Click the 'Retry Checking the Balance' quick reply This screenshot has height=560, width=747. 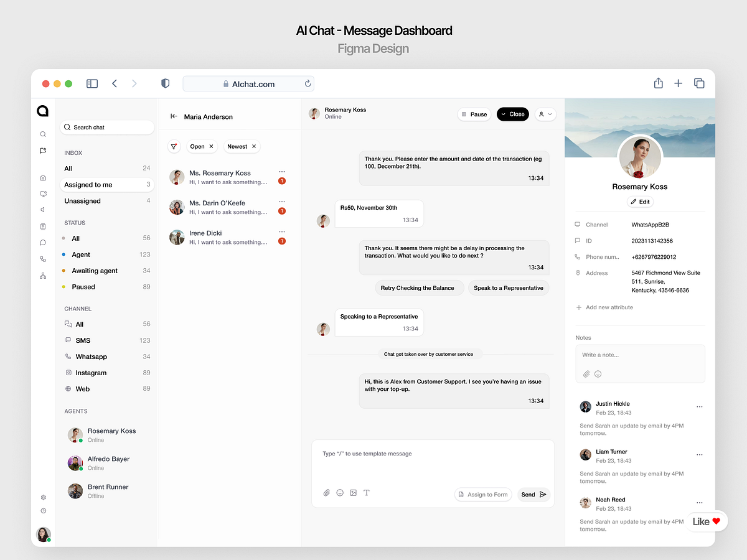click(419, 287)
